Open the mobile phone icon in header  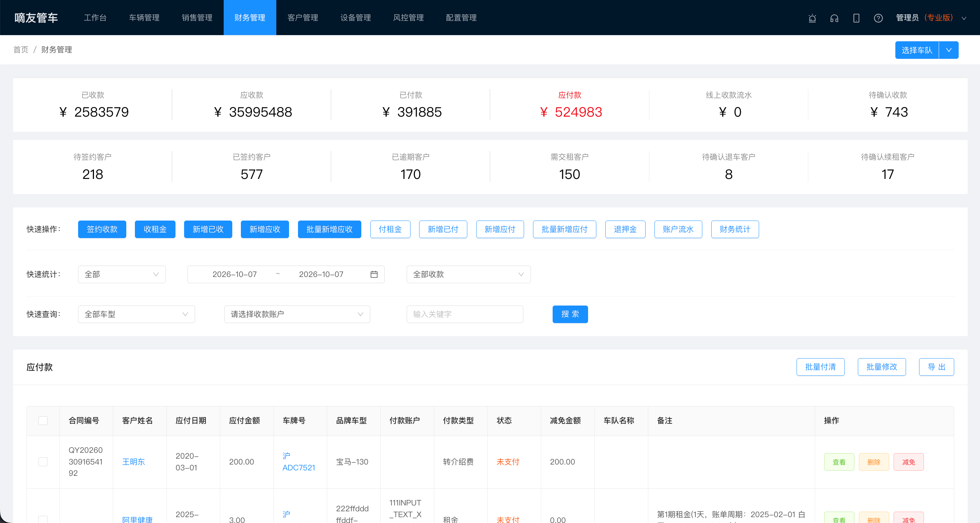click(856, 18)
